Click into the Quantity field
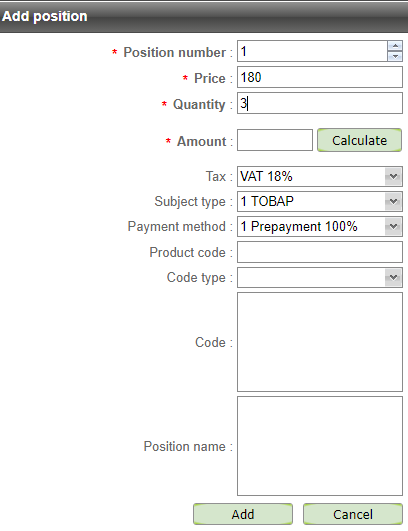 coord(320,103)
